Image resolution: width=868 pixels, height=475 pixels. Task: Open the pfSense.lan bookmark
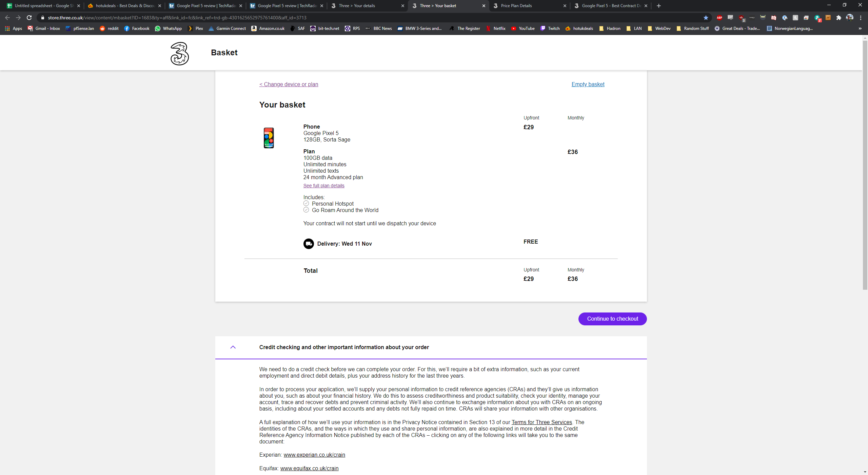click(80, 28)
